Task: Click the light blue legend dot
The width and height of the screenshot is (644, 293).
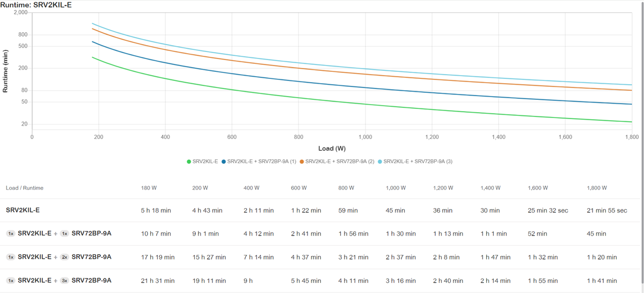Action: [380, 162]
